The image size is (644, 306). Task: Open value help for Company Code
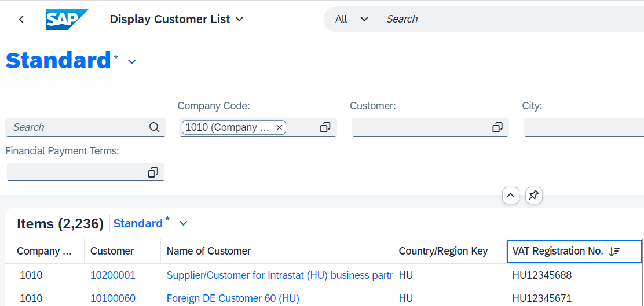pyautogui.click(x=325, y=128)
